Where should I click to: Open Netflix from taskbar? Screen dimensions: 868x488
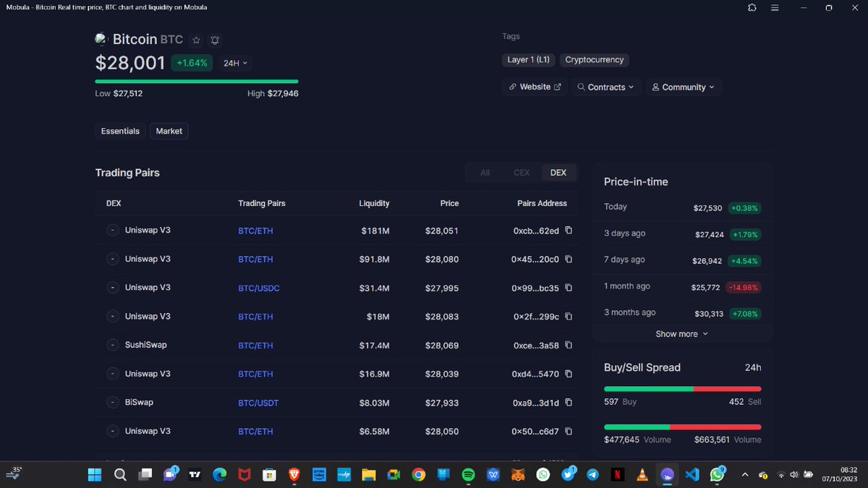pos(617,474)
